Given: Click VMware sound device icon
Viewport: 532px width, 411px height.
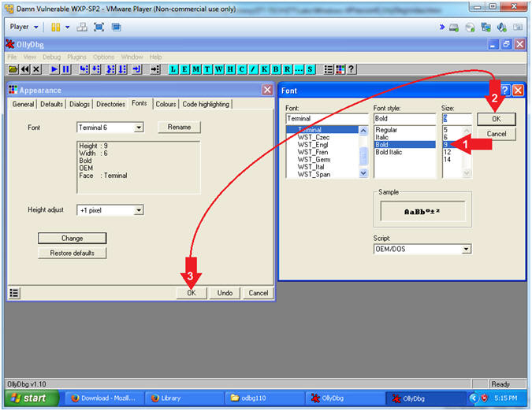Looking at the screenshot, I should 502,28.
